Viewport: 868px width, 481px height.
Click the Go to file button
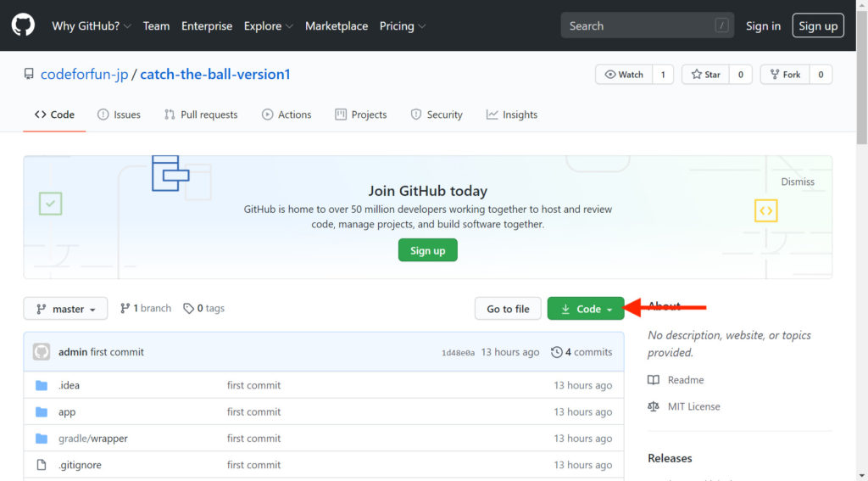pyautogui.click(x=508, y=309)
